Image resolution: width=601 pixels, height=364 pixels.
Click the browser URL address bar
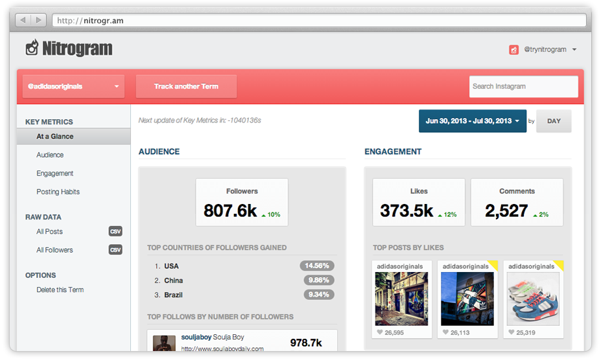(x=318, y=21)
